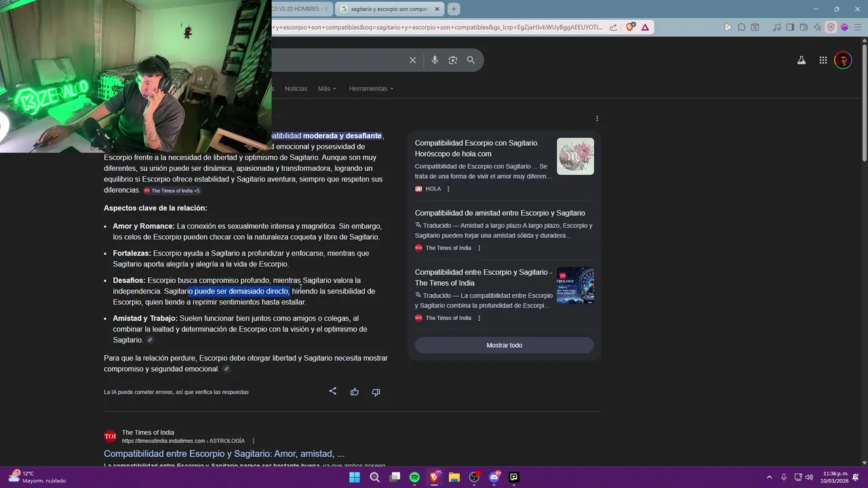Image resolution: width=868 pixels, height=488 pixels.
Task: Click the taskbar microphone tray icon
Action: pos(784,477)
